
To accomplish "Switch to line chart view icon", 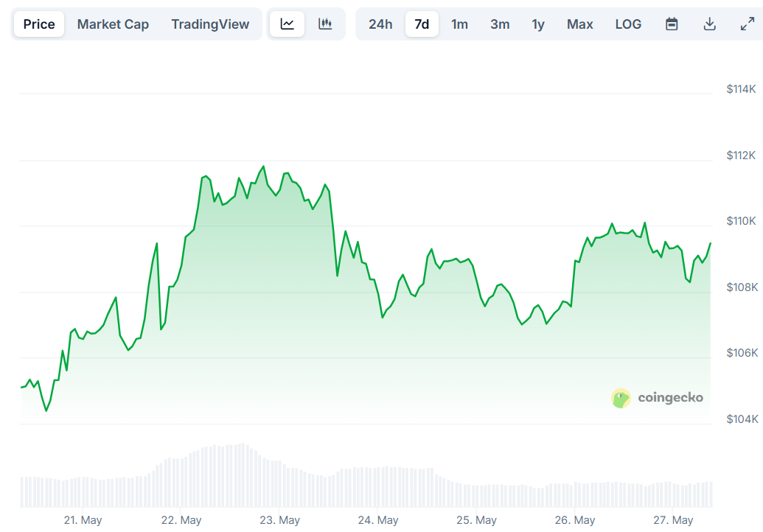I will (287, 24).
